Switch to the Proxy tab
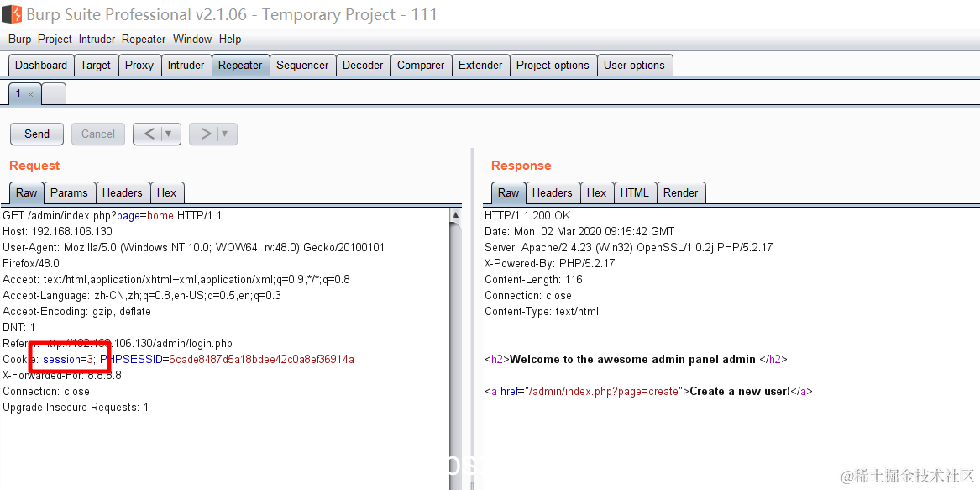This screenshot has height=490, width=980. [139, 65]
